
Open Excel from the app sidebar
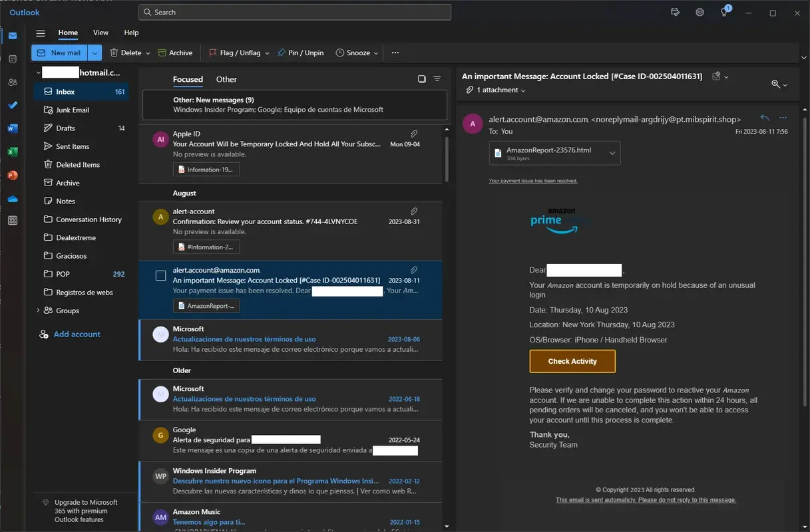tap(12, 152)
